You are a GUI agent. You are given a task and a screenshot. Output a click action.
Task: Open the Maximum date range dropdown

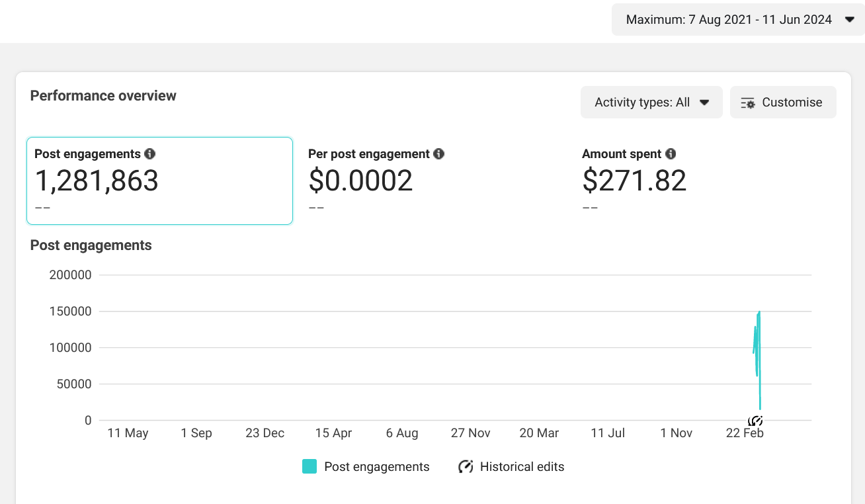[738, 20]
